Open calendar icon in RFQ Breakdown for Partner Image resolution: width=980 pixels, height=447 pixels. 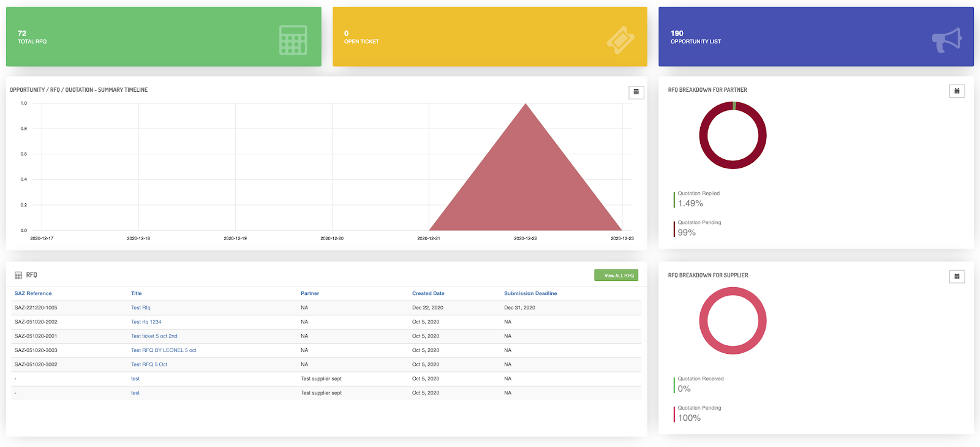(957, 91)
